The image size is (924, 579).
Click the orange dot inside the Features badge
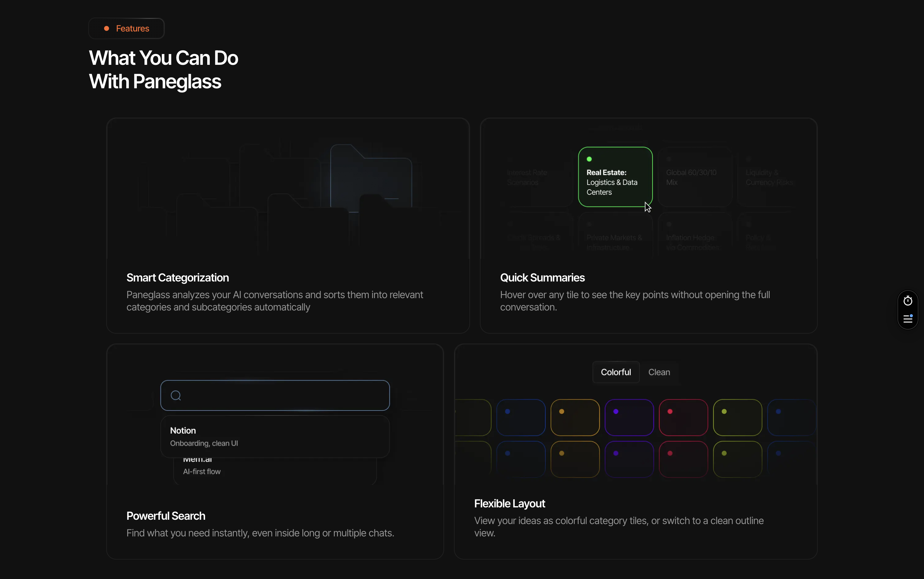pos(106,28)
